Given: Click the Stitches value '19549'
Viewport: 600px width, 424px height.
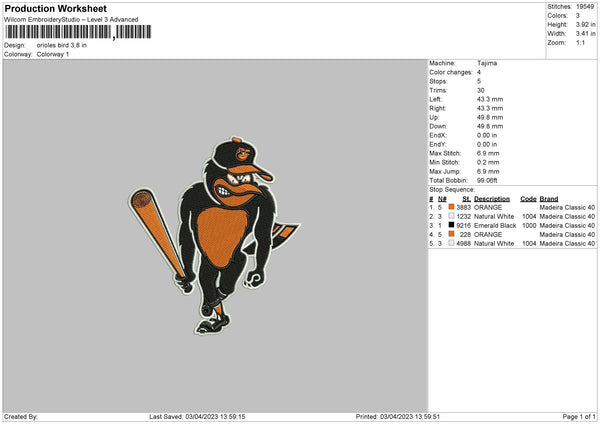Looking at the screenshot, I should coord(585,7).
